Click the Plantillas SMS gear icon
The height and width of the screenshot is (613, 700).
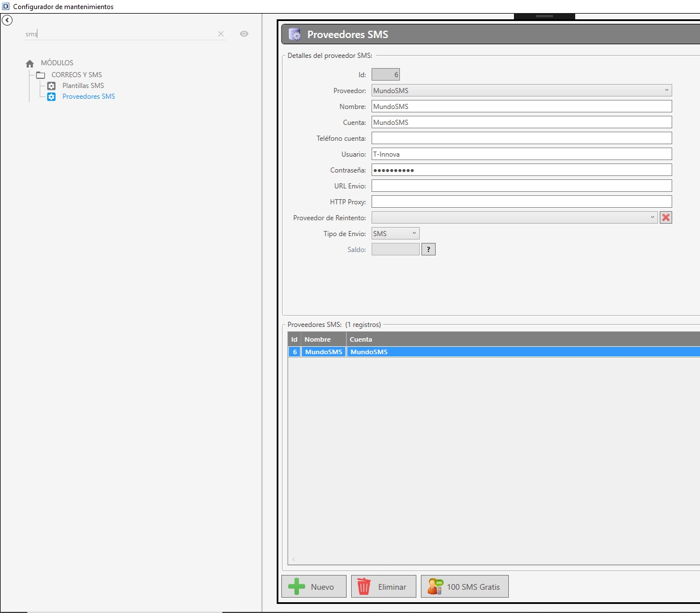click(52, 86)
